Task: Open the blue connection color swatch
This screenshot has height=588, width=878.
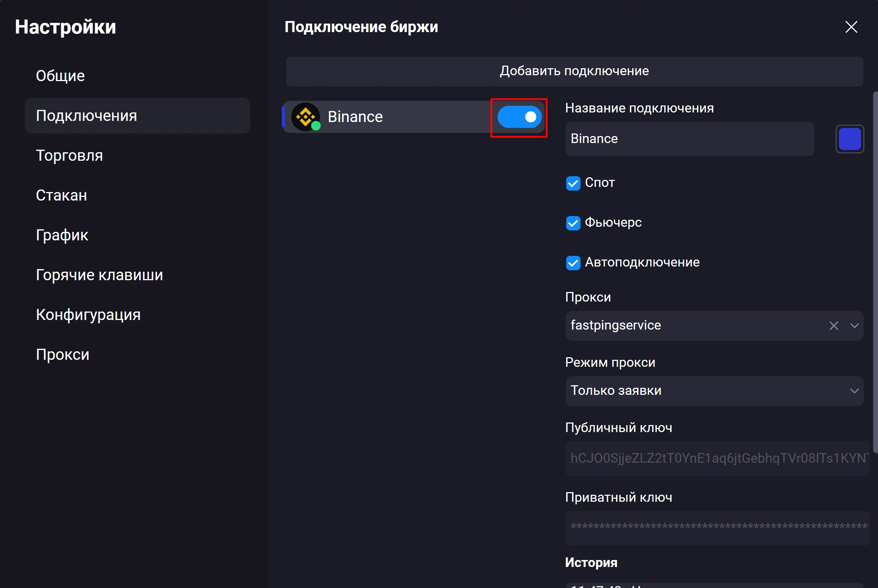Action: [x=849, y=139]
